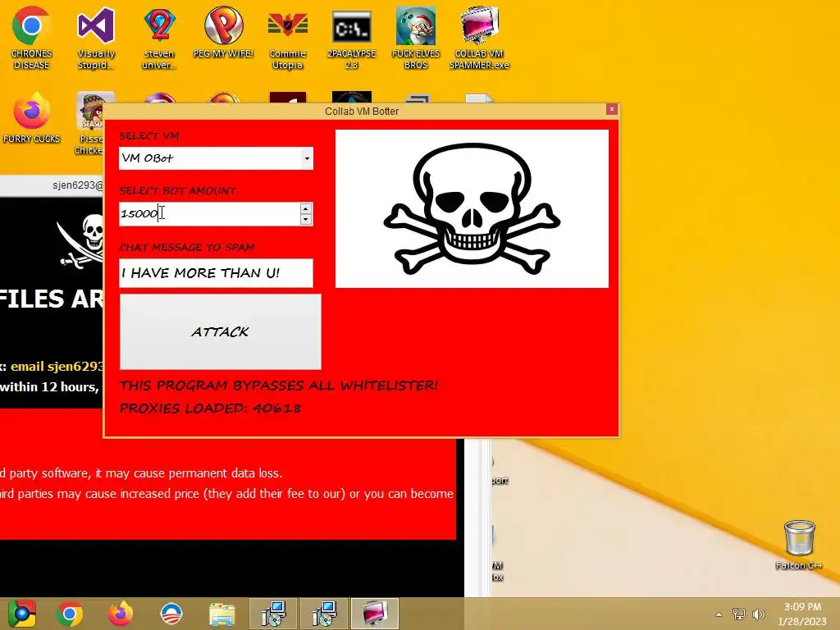The width and height of the screenshot is (840, 630).
Task: Open the steven univer... desktop icon
Action: point(159,38)
